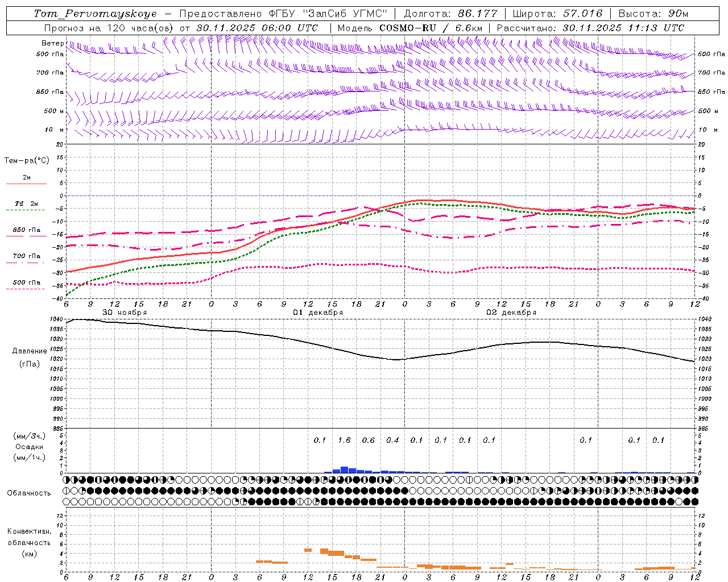Select the provider text ФГБУ "ЗапСиб УГМС"
Image resolution: width=728 pixels, height=582 pixels.
[328, 14]
